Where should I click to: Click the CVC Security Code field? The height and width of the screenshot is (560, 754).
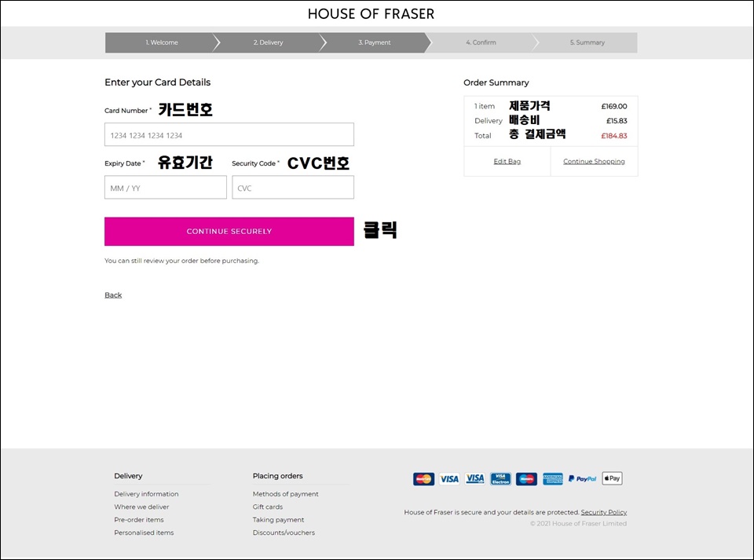coord(293,187)
